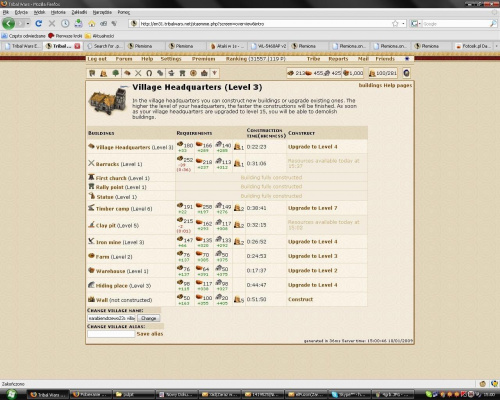Screen dimensions: 500x400
Task: Upgrade Timber camp to Level 7
Action: (x=313, y=208)
